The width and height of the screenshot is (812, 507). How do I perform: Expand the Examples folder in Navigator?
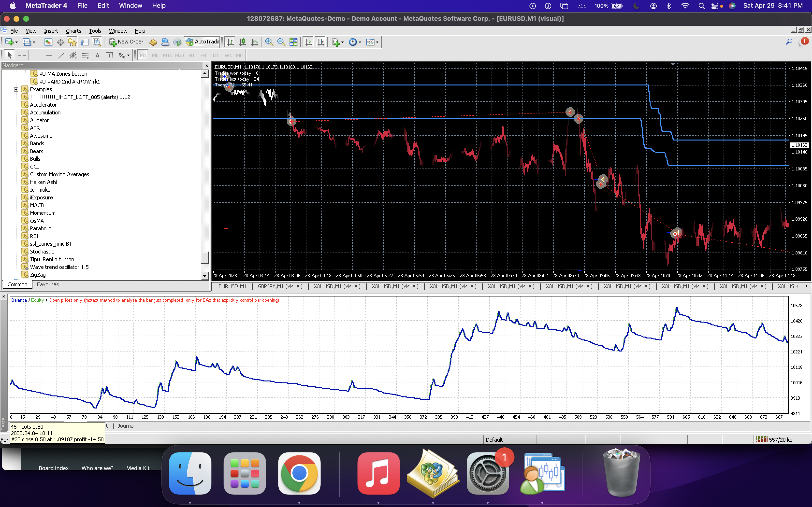[16, 90]
